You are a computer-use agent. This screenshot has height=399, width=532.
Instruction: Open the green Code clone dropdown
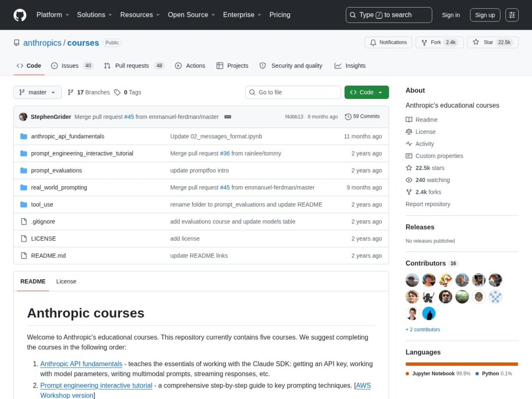coord(367,92)
